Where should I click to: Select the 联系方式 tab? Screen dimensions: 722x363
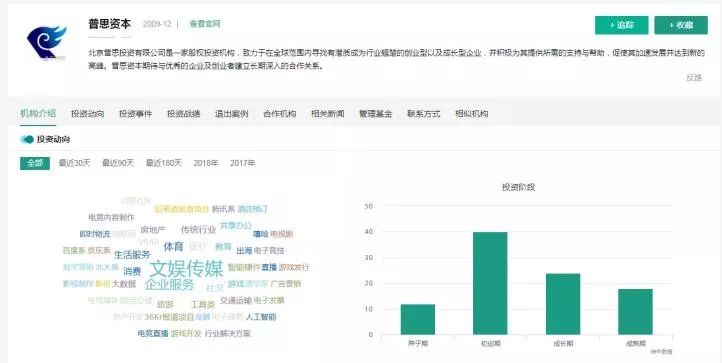tap(424, 113)
